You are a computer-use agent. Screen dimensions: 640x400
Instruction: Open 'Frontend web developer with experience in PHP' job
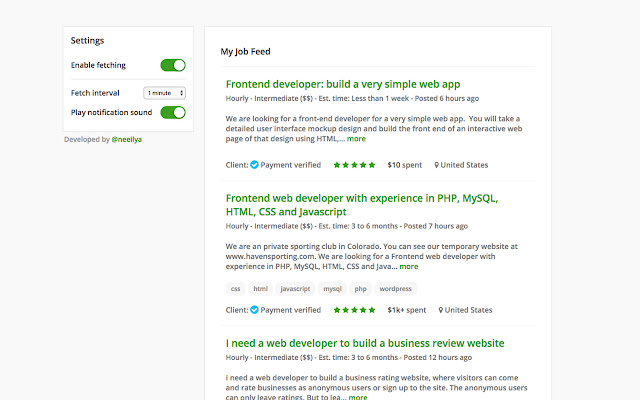pos(362,205)
